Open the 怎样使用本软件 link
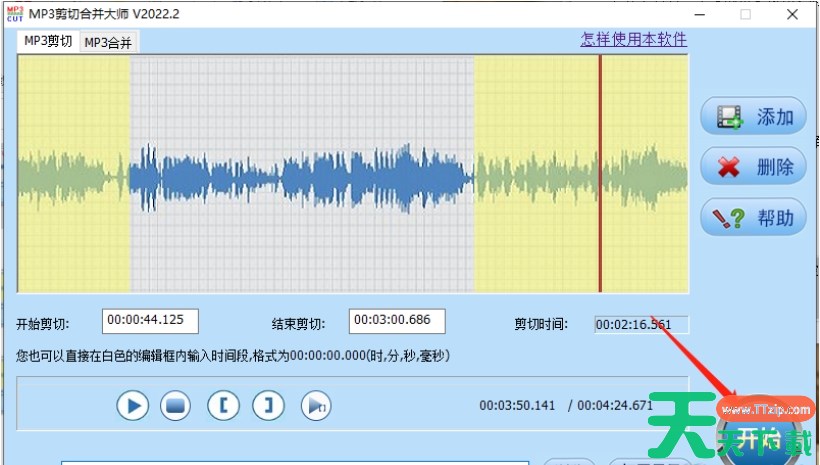The height and width of the screenshot is (465, 820). pos(634,39)
